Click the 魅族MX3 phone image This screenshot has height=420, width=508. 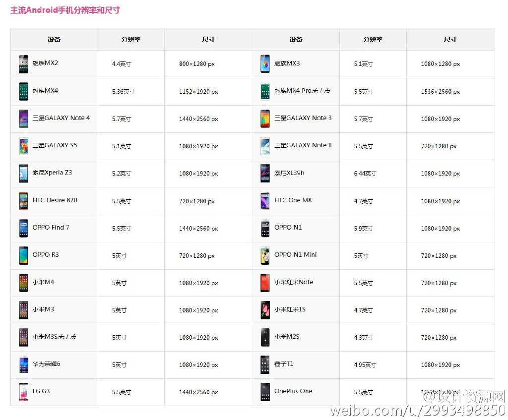[265, 64]
